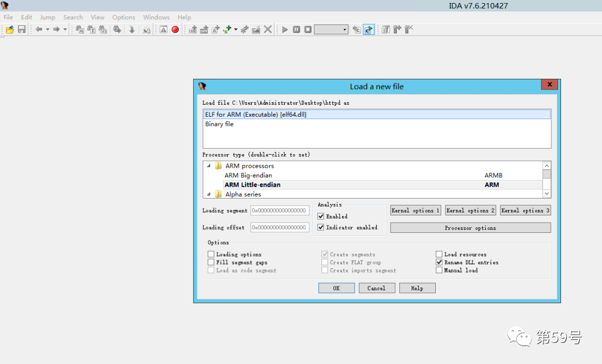Click the jump back arrow icon
The width and height of the screenshot is (602, 364).
click(x=39, y=29)
